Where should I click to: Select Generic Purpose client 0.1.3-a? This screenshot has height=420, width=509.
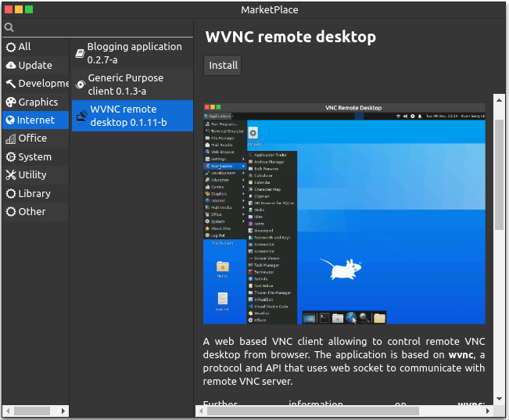[x=132, y=84]
